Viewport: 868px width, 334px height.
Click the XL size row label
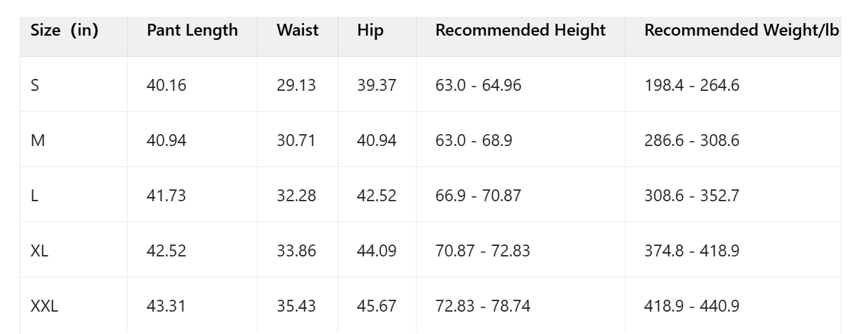coord(40,251)
